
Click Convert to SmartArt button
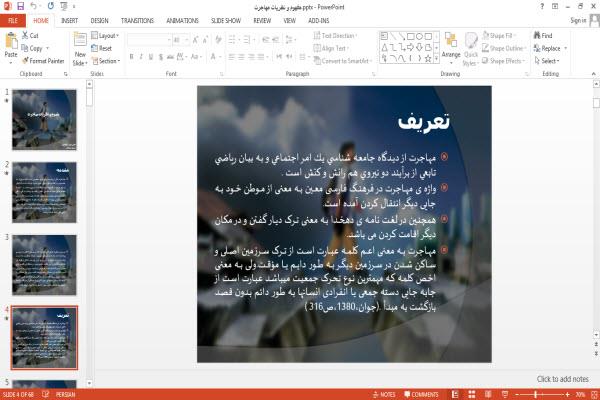[343, 61]
